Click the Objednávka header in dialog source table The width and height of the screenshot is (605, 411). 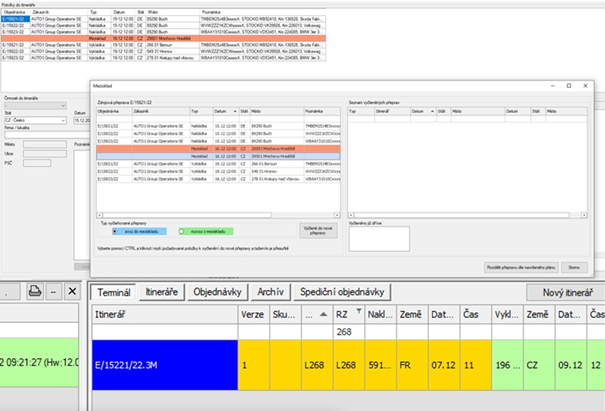click(114, 111)
